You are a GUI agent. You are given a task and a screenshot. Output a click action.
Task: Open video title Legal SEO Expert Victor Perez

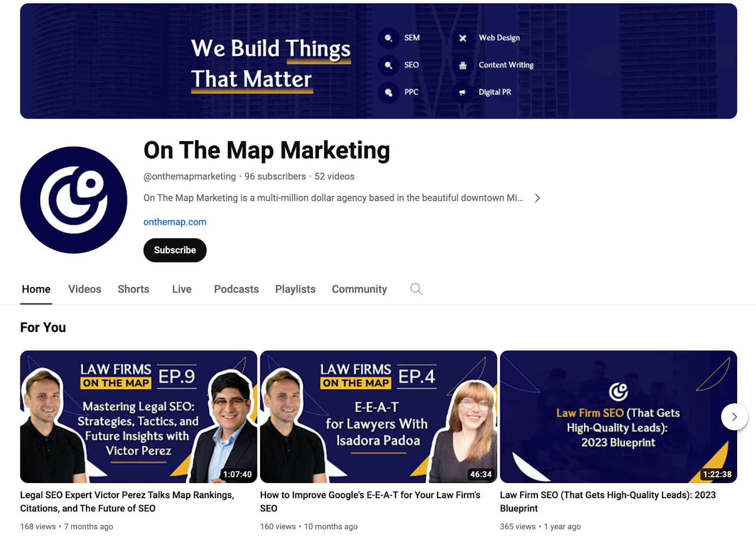[127, 501]
